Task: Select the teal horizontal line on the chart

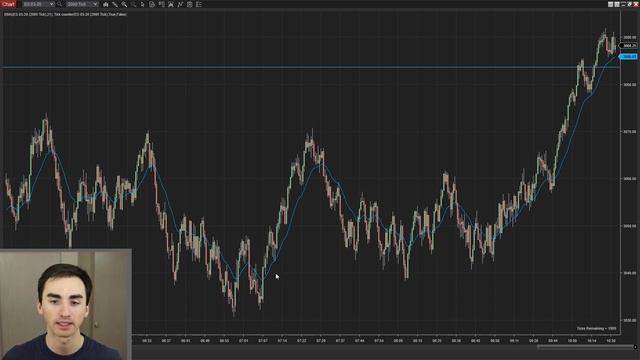Action: 310,67
